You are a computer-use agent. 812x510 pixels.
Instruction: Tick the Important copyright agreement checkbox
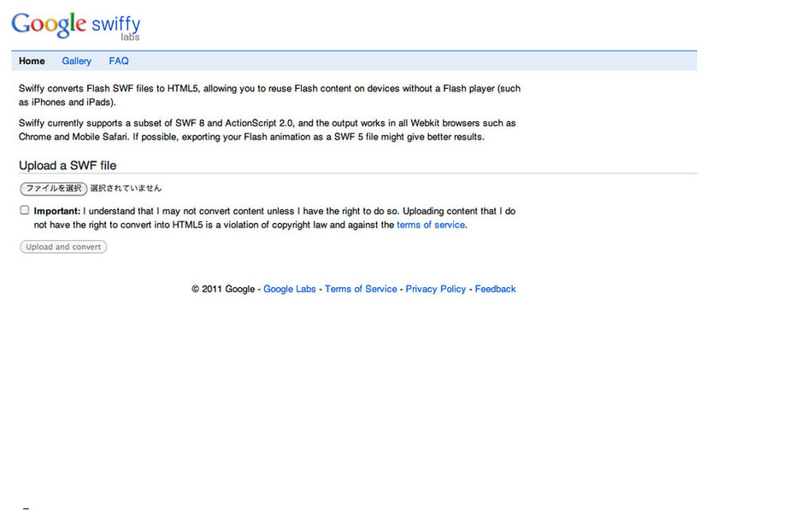pos(24,210)
